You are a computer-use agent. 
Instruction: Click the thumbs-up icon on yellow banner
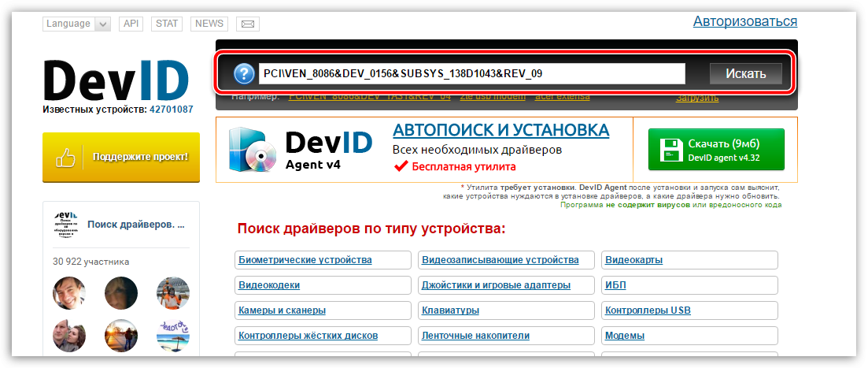click(65, 157)
